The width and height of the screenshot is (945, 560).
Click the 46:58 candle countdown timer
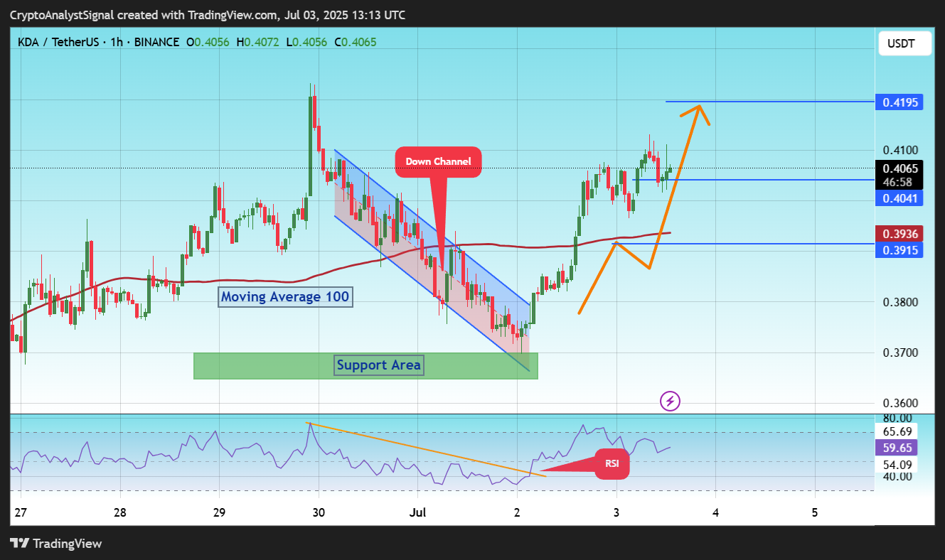coord(897,182)
